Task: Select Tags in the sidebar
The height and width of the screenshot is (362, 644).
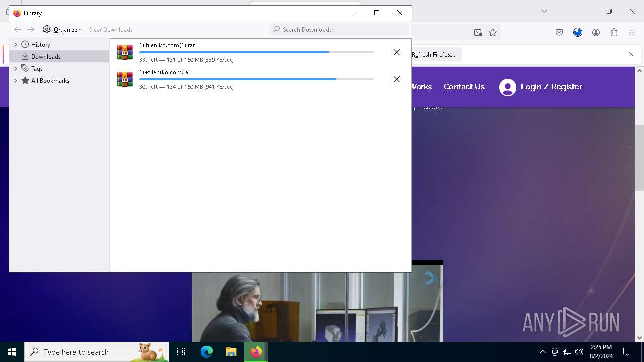Action: coord(37,69)
